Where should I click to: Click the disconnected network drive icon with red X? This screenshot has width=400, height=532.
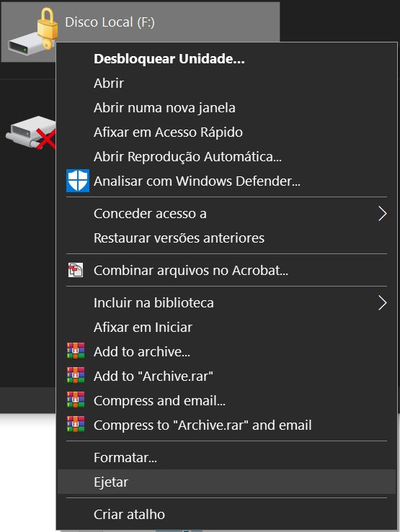pyautogui.click(x=30, y=132)
